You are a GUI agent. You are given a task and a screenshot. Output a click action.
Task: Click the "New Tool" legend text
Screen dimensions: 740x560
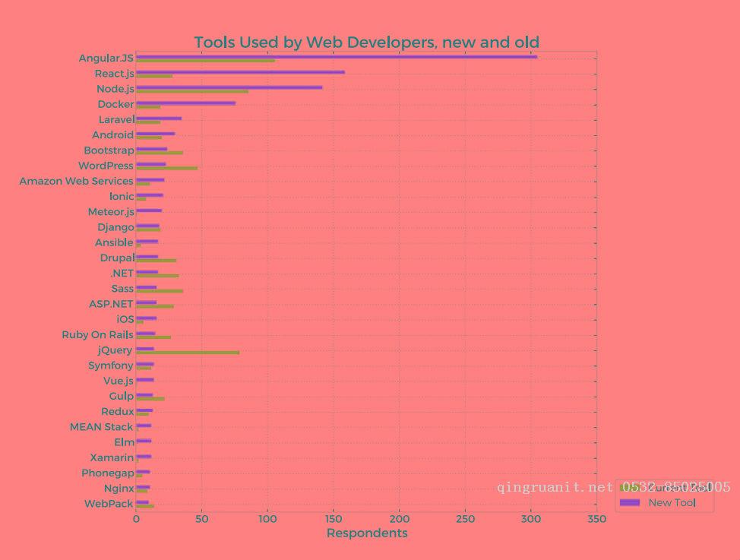(672, 503)
